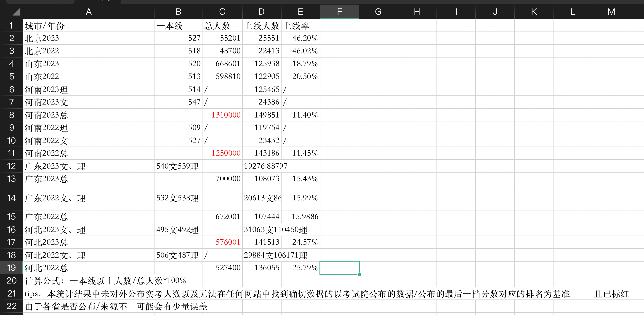Select column header M
Image resolution: width=644 pixels, height=315 pixels.
[612, 11]
